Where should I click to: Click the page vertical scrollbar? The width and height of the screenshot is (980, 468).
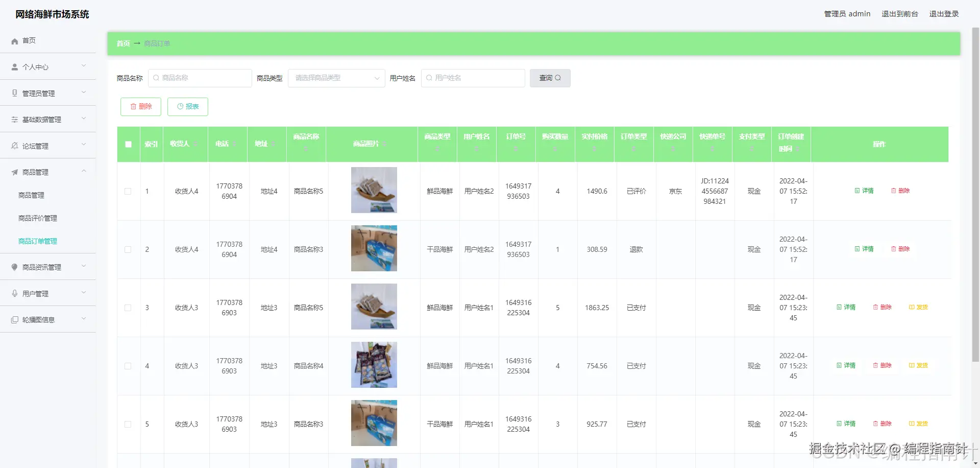(x=975, y=194)
